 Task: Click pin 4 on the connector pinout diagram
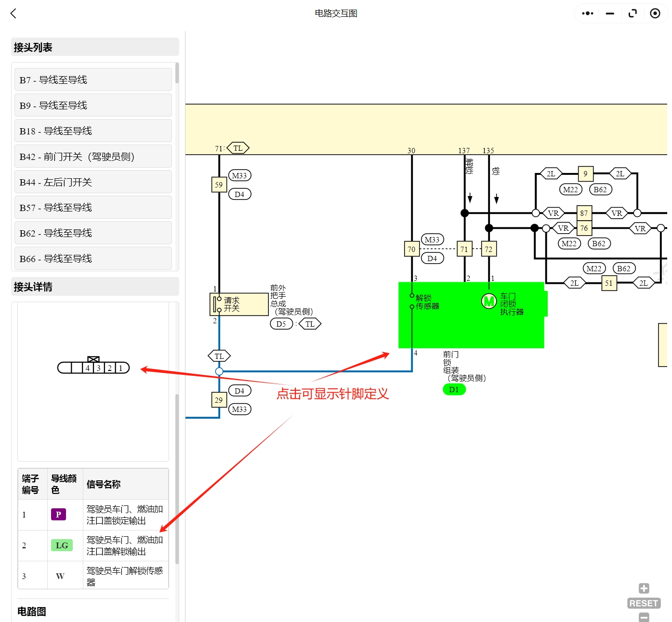pos(87,368)
